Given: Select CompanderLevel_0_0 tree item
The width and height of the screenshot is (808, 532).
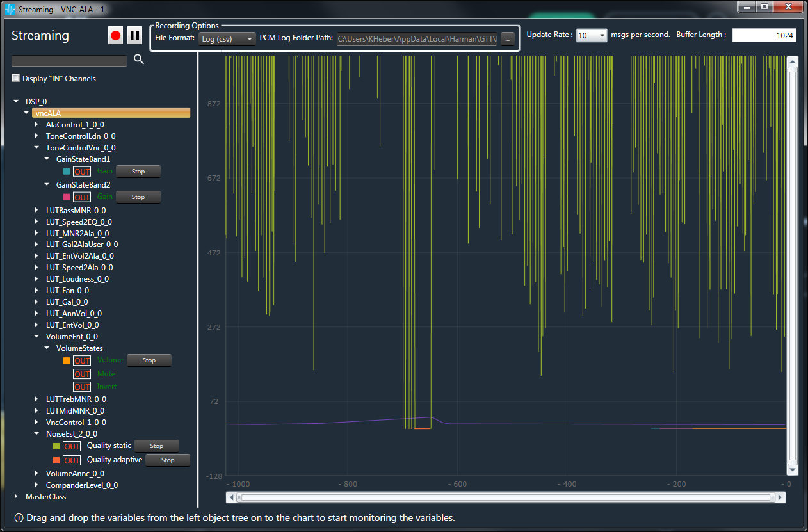Looking at the screenshot, I should pos(82,485).
